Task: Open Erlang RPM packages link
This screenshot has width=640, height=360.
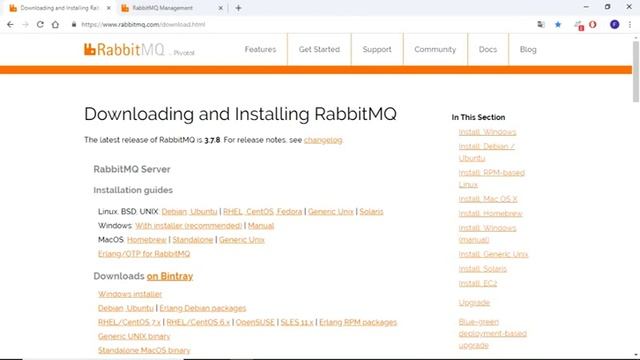Action: click(358, 322)
